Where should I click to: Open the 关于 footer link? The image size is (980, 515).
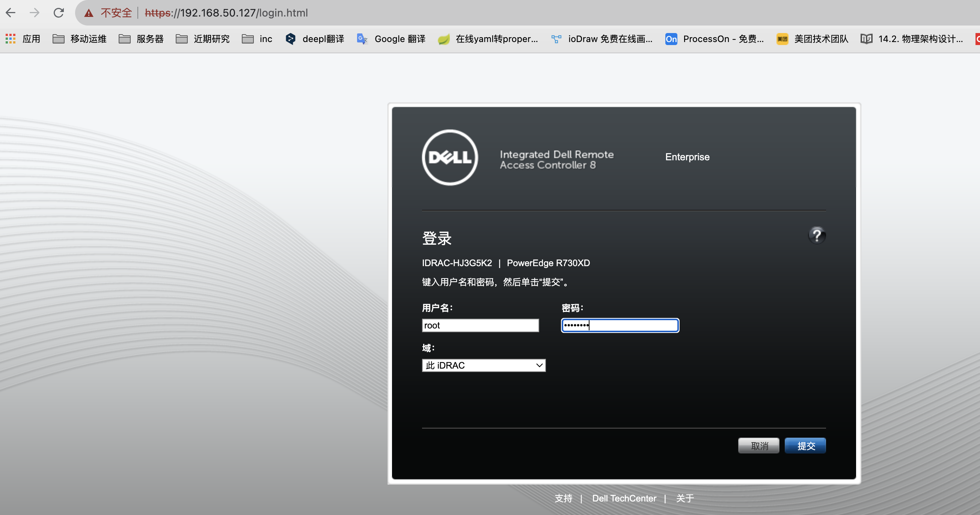685,498
